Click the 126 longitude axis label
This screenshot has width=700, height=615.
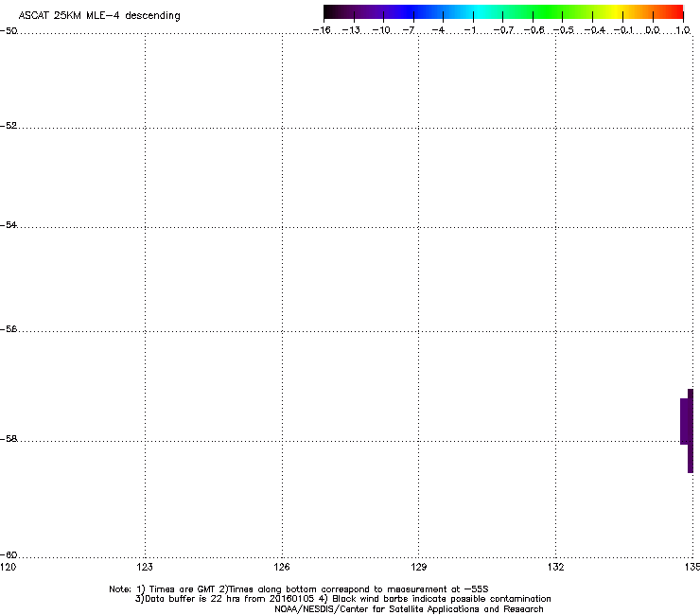[x=282, y=567]
